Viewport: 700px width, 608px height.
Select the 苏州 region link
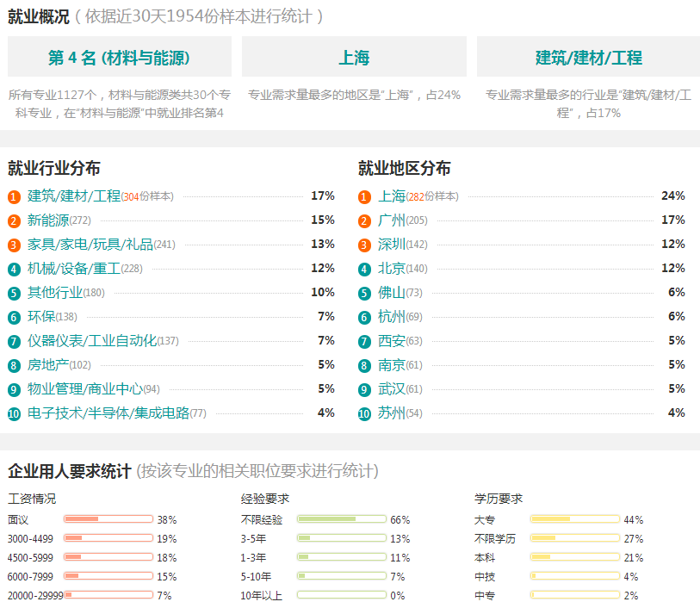392,413
